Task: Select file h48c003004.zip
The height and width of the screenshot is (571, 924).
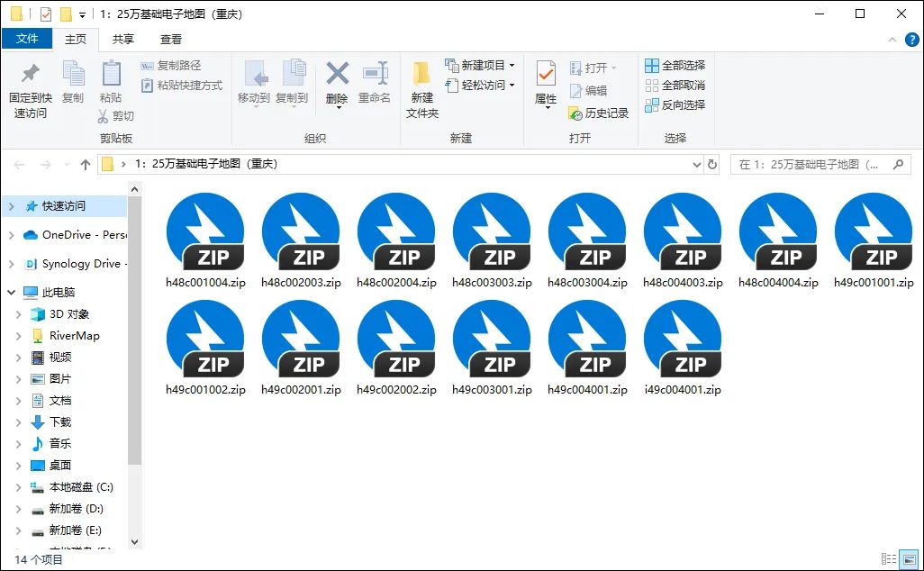Action: click(587, 240)
